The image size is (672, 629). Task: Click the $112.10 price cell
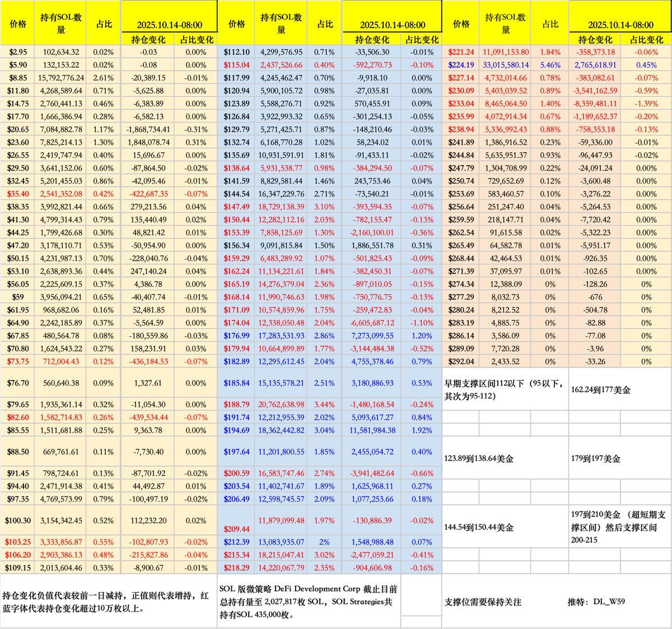click(236, 52)
